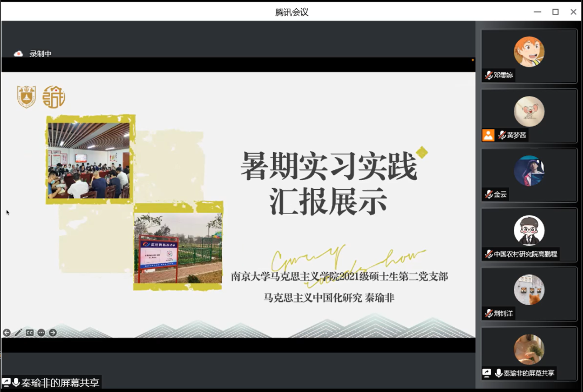Click the meeting room photo on slide
Viewport: 583px width, 392px height.
89,161
